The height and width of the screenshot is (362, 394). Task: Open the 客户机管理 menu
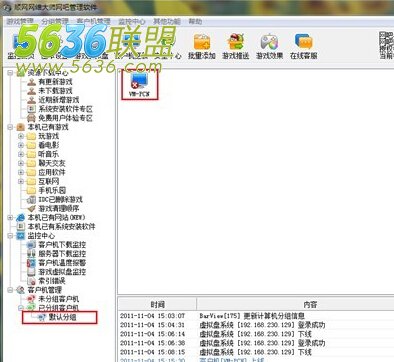(x=93, y=22)
